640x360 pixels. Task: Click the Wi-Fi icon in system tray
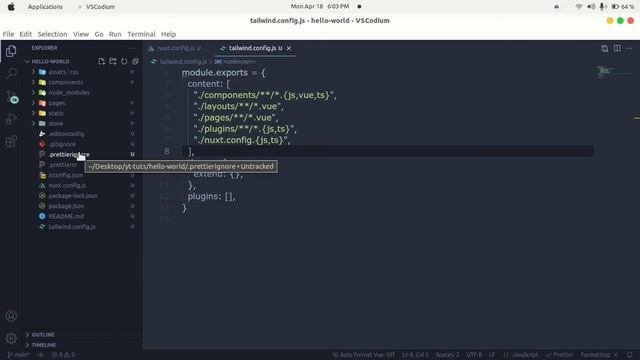[x=579, y=7]
